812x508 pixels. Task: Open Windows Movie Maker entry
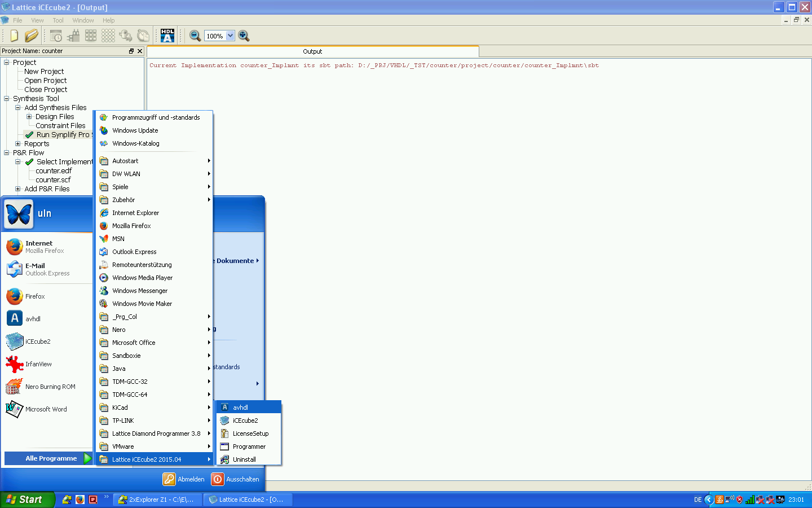[154, 304]
